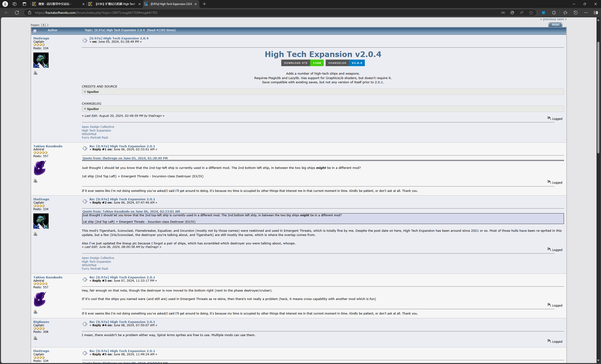Switch to the 扩展纪元拓展 High Tech tab
Screen dimensions: 601x364
click(115, 4)
